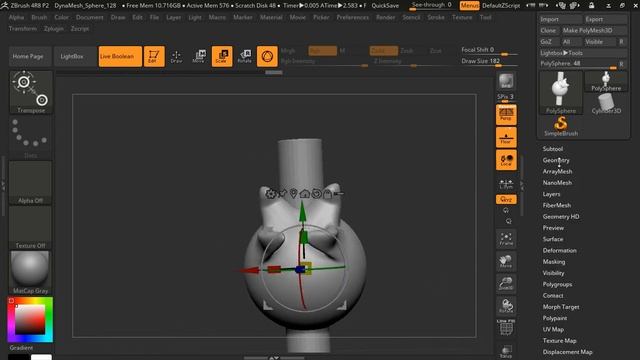Toggle L.Sym local symmetry
Screen dimensions: 640x360
(506, 183)
